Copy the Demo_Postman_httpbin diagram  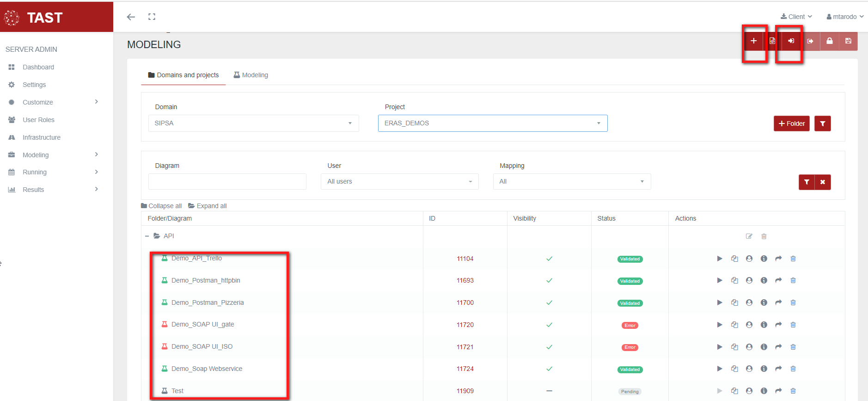click(734, 280)
